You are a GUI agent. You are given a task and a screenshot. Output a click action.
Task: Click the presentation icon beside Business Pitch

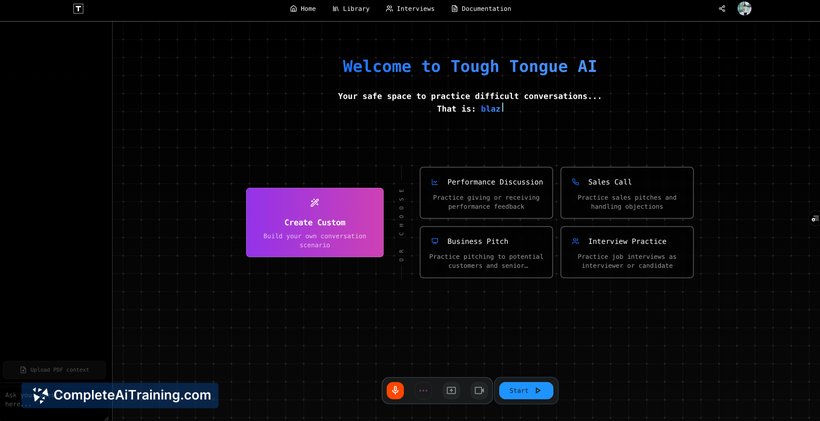point(435,241)
